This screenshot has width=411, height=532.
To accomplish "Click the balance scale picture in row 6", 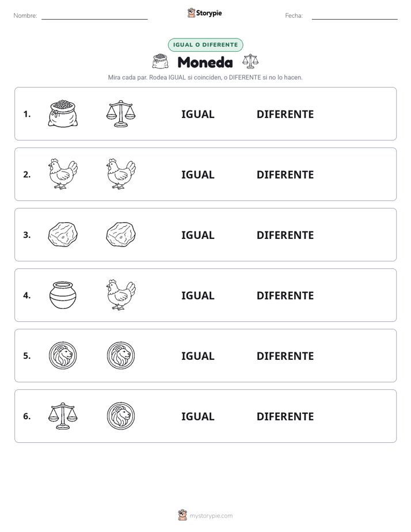I will pos(63,416).
